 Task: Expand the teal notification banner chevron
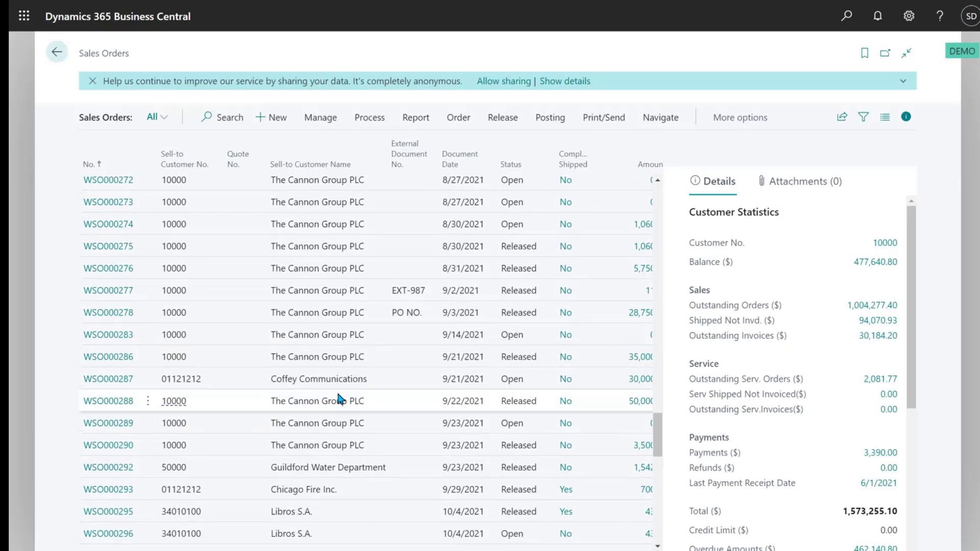coord(903,81)
